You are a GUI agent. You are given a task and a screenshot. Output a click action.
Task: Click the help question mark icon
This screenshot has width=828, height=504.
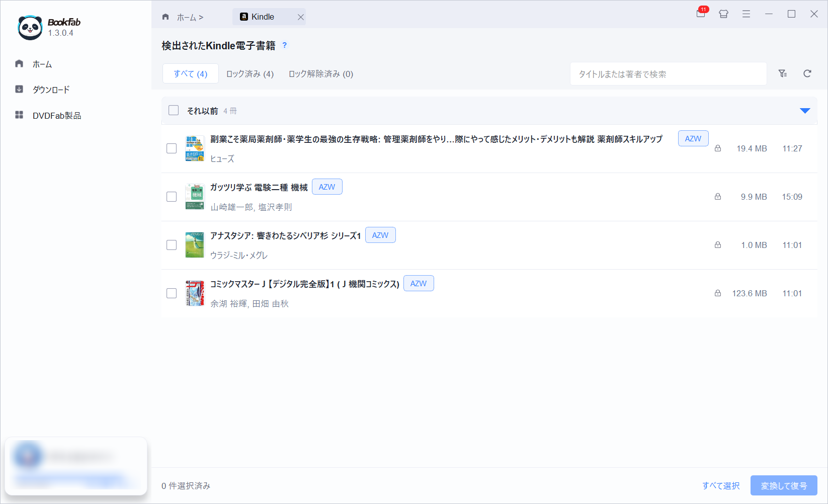click(x=285, y=45)
